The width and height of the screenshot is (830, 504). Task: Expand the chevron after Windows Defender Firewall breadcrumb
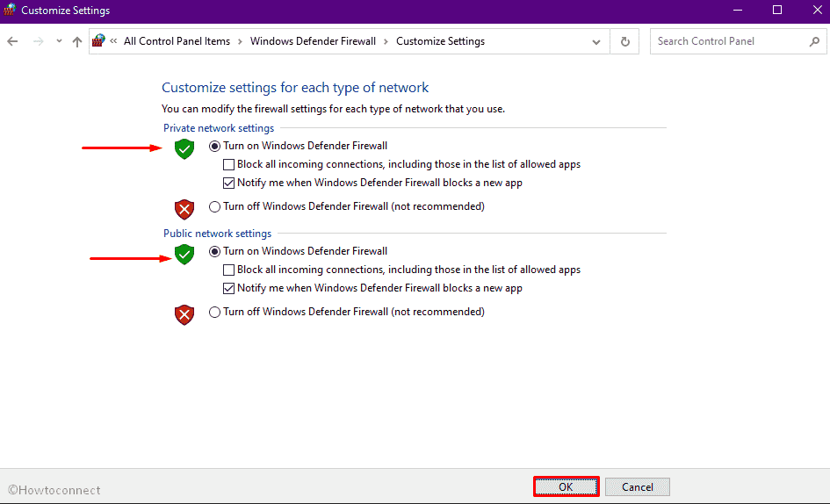[x=386, y=41]
